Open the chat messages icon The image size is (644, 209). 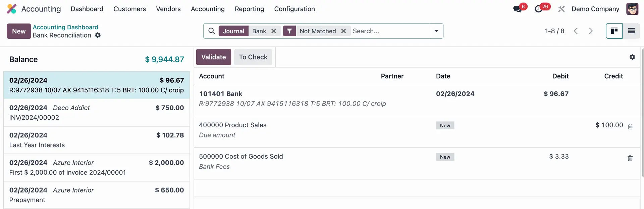[518, 9]
